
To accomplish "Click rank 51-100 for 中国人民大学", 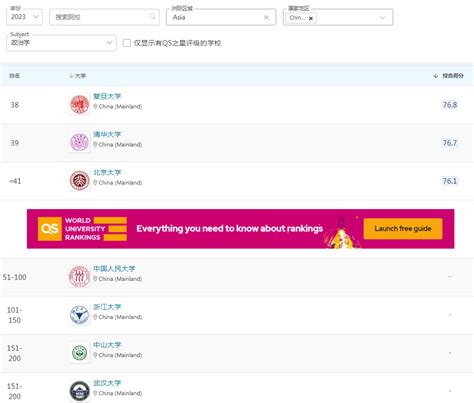I will click(14, 277).
